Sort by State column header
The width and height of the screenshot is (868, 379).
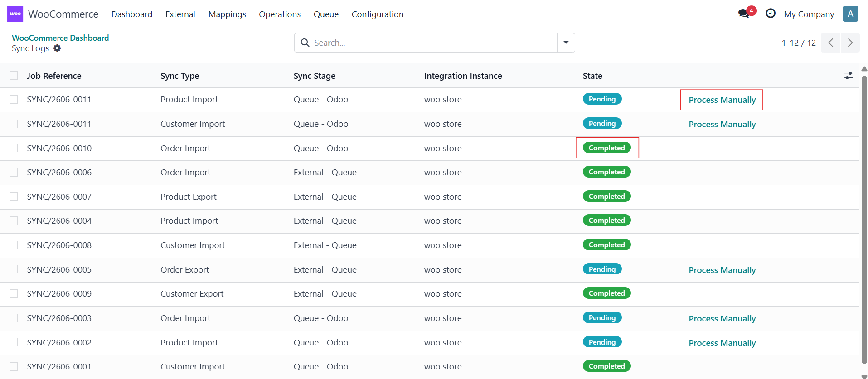592,76
